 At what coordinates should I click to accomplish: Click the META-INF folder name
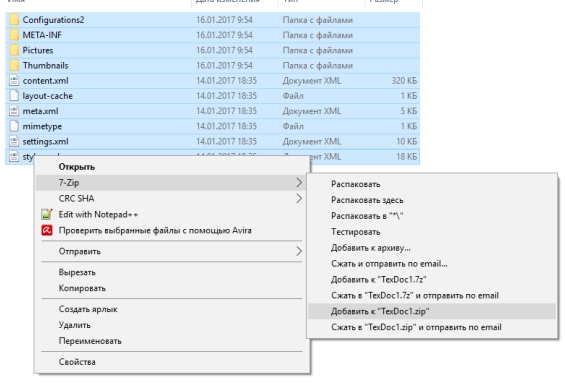pos(42,35)
